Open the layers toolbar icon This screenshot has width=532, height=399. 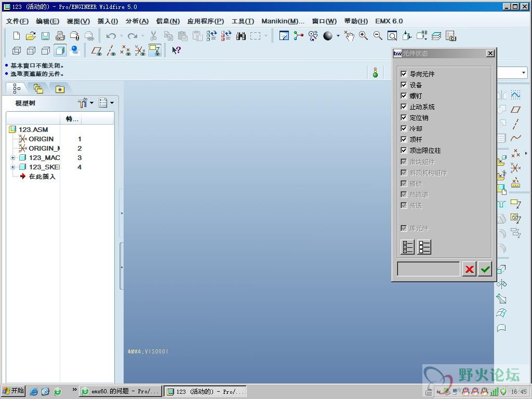(x=436, y=36)
